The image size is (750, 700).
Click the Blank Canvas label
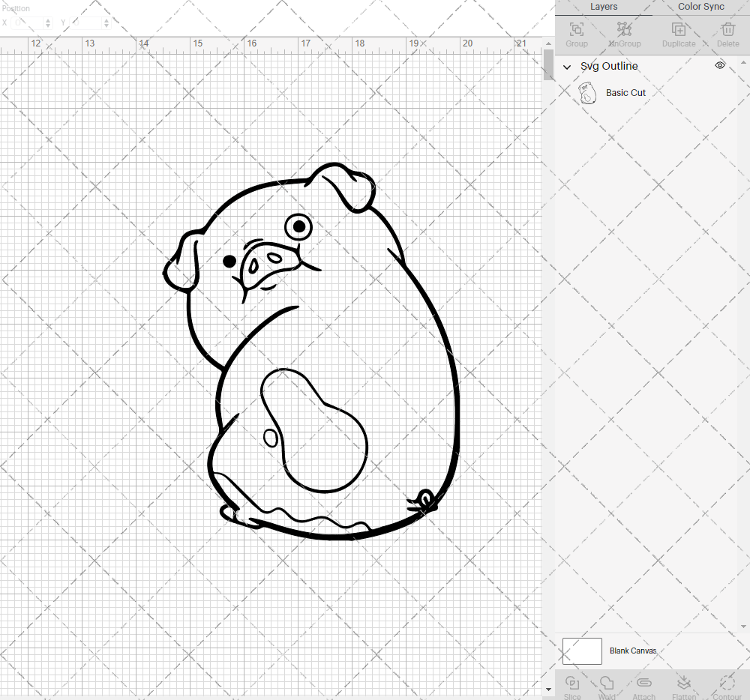(633, 651)
